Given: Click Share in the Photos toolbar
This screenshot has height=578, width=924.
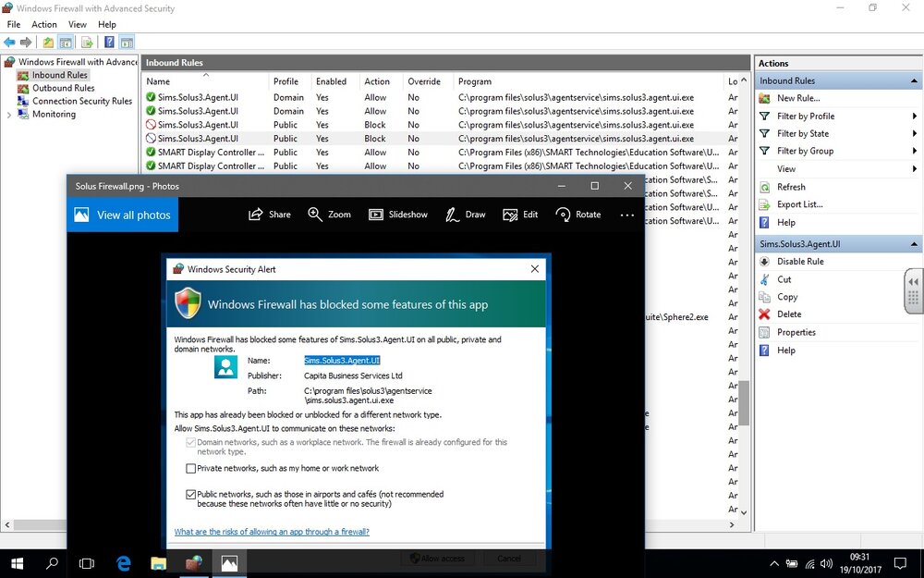Looking at the screenshot, I should (269, 215).
